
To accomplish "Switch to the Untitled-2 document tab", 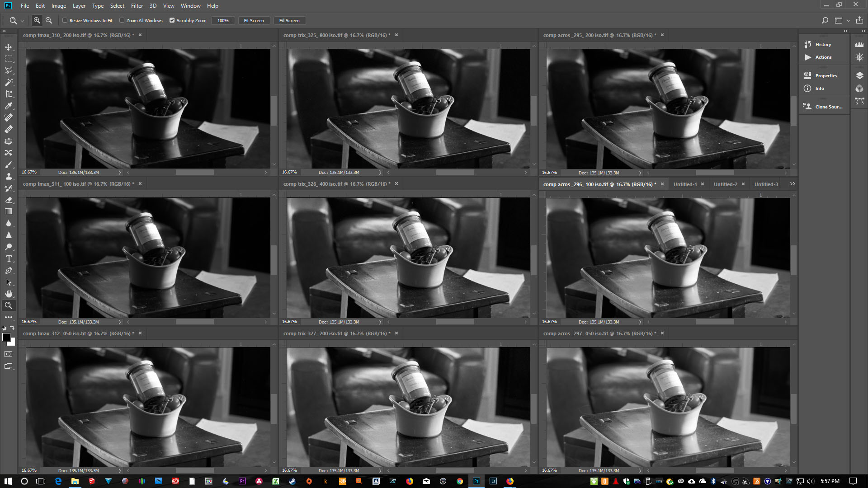I will point(725,184).
